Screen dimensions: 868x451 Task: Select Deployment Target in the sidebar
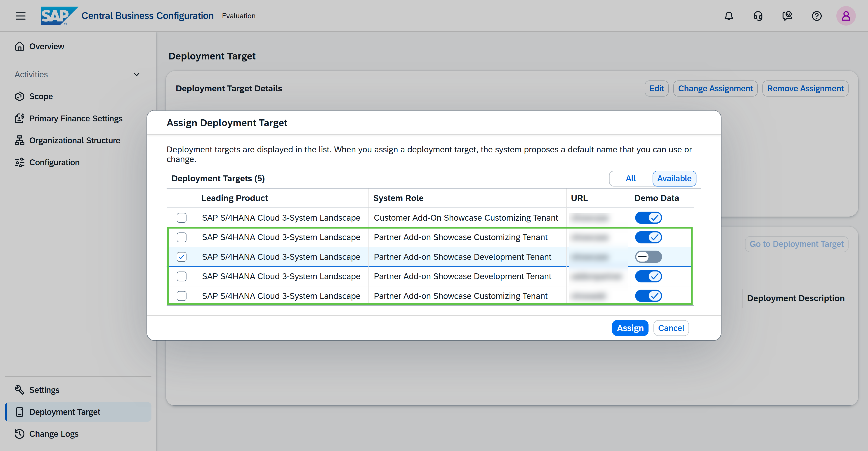[x=78, y=412]
